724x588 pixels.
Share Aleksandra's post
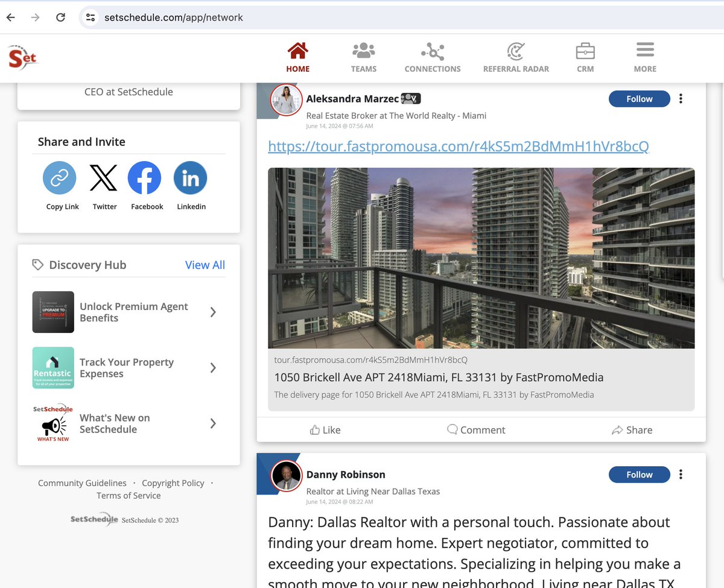(x=632, y=430)
